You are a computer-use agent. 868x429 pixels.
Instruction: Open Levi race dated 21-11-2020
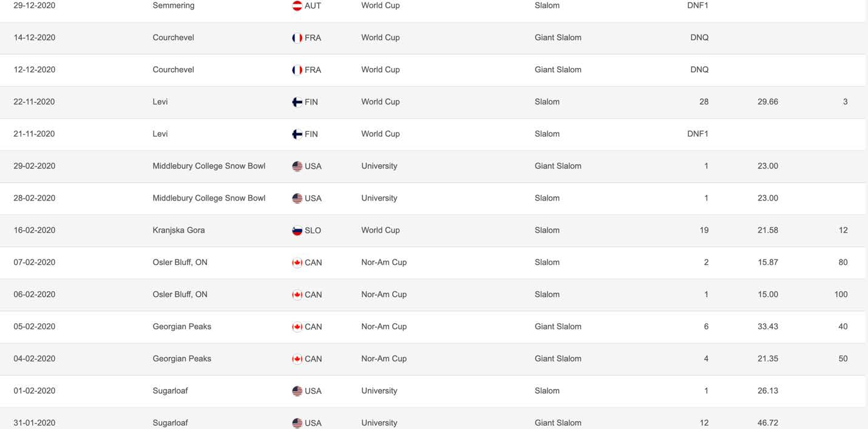click(433, 134)
